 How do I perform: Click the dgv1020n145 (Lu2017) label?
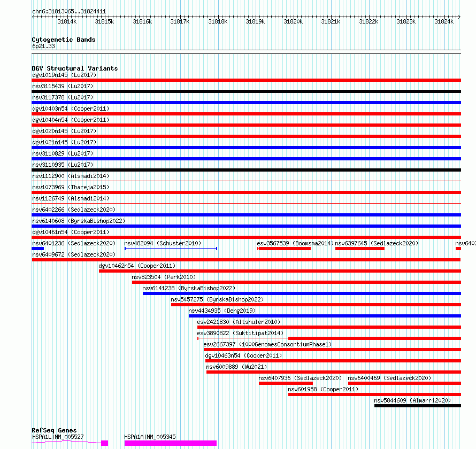point(64,131)
